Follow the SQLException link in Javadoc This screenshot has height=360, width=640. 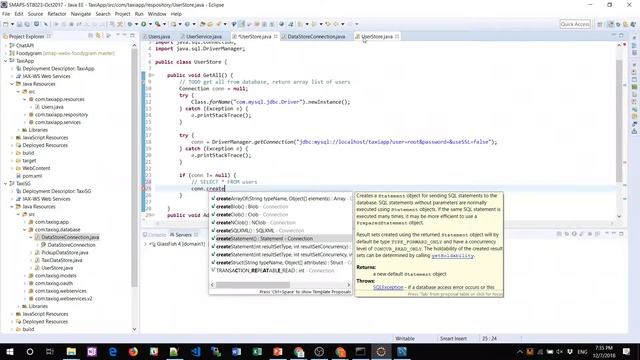point(388,287)
